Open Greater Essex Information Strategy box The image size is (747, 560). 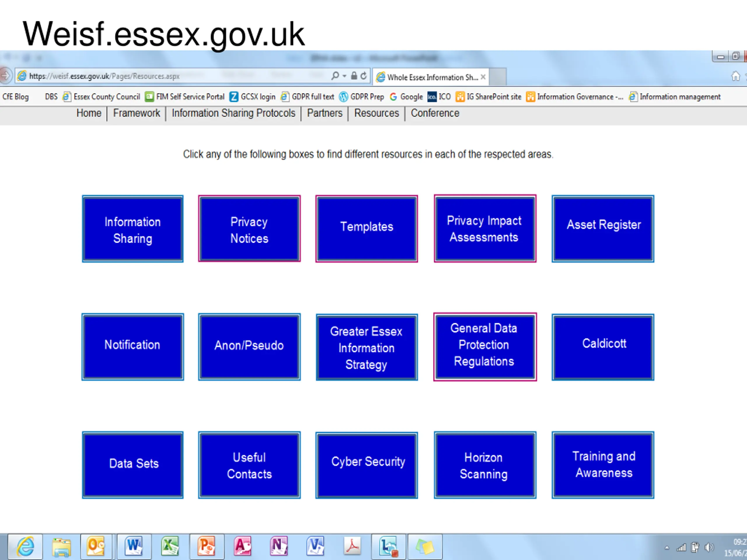(x=367, y=347)
